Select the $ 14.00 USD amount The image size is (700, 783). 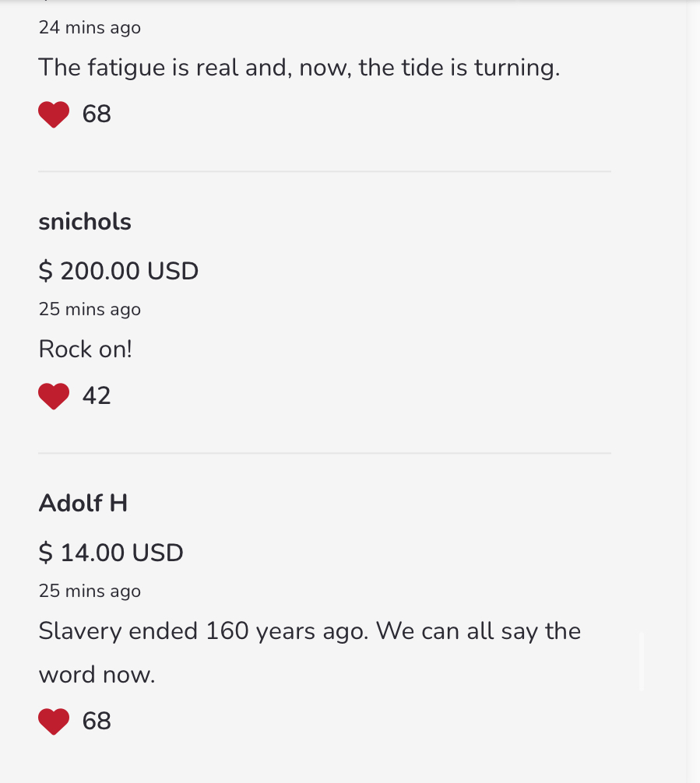point(111,553)
